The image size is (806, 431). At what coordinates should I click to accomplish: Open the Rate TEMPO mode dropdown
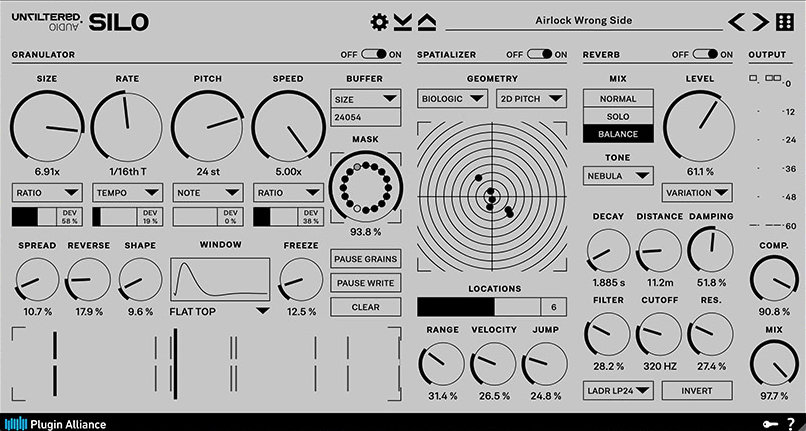[127, 193]
